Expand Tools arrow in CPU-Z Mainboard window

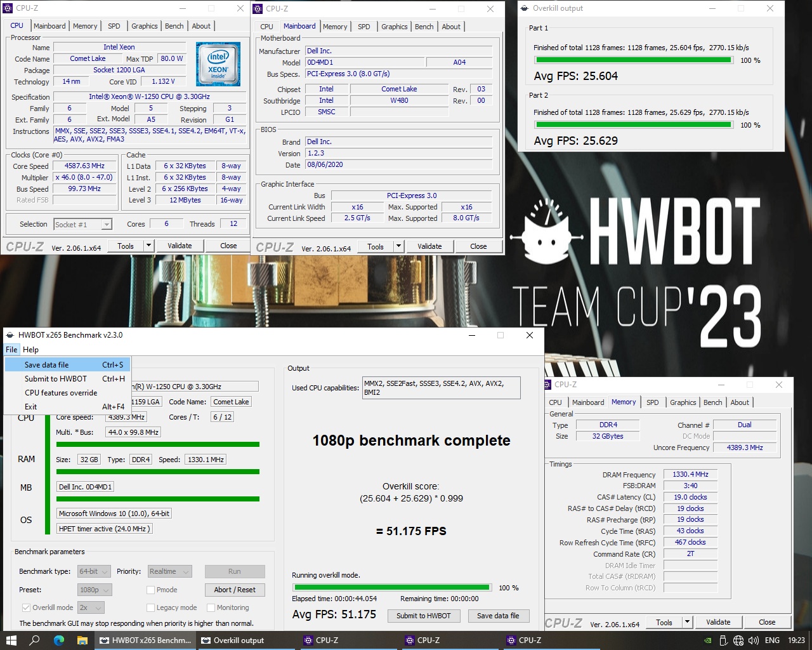tap(398, 246)
